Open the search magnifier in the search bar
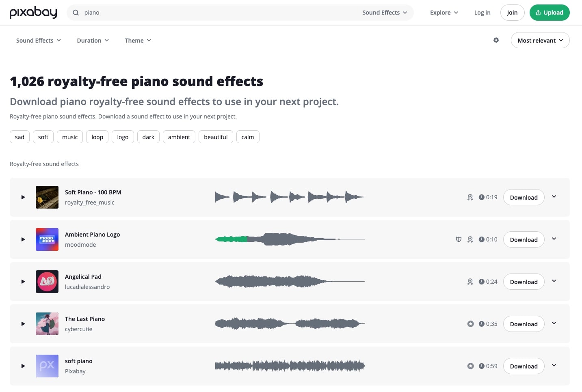This screenshot has width=582, height=392. pyautogui.click(x=76, y=13)
